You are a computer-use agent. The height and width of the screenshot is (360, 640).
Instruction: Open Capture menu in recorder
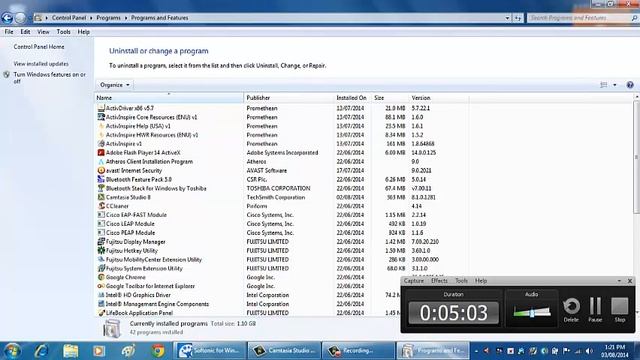pyautogui.click(x=413, y=281)
